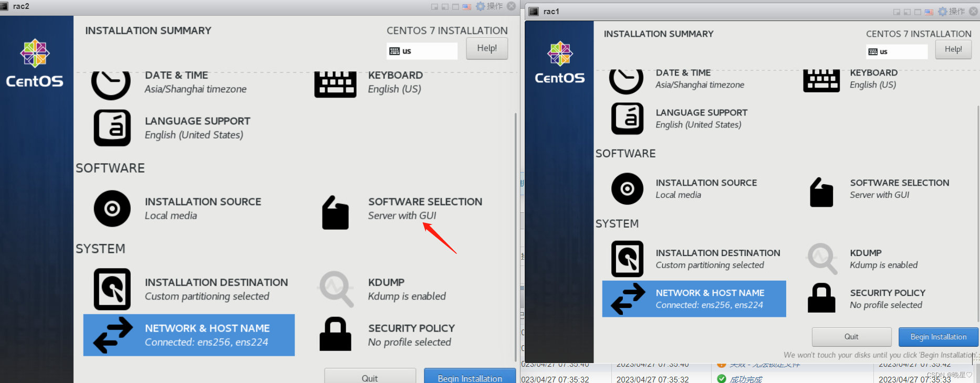This screenshot has width=980, height=383.
Task: Click 'Custom partitioning selected' in rac2
Action: point(207,296)
